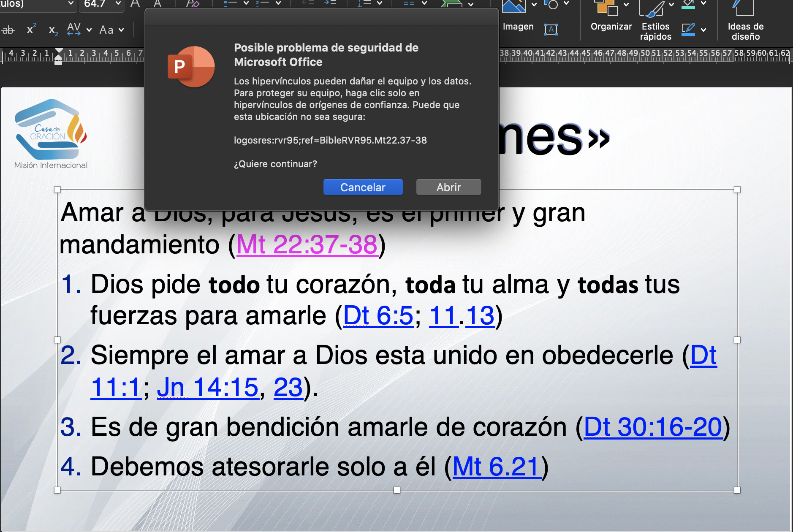
Task: Apply the shape fill color
Action: (x=688, y=5)
